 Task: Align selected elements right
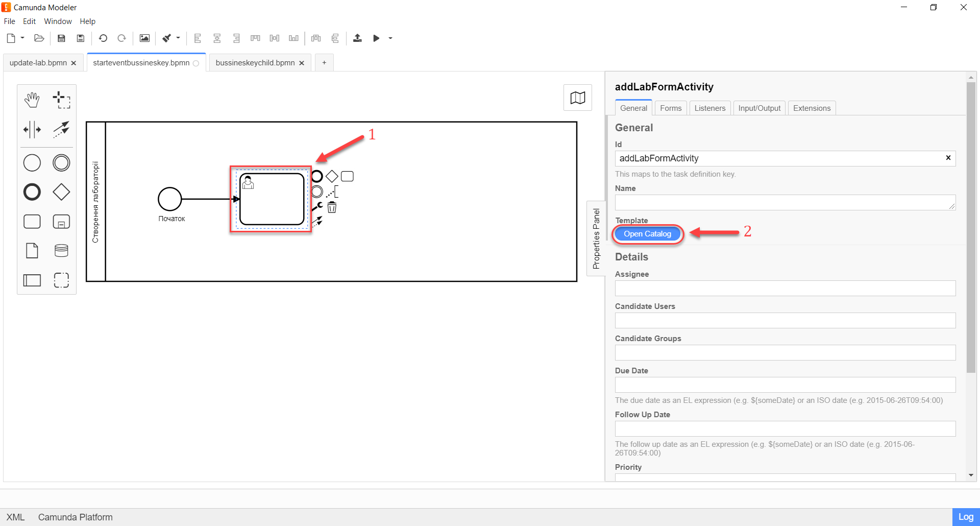pos(236,38)
